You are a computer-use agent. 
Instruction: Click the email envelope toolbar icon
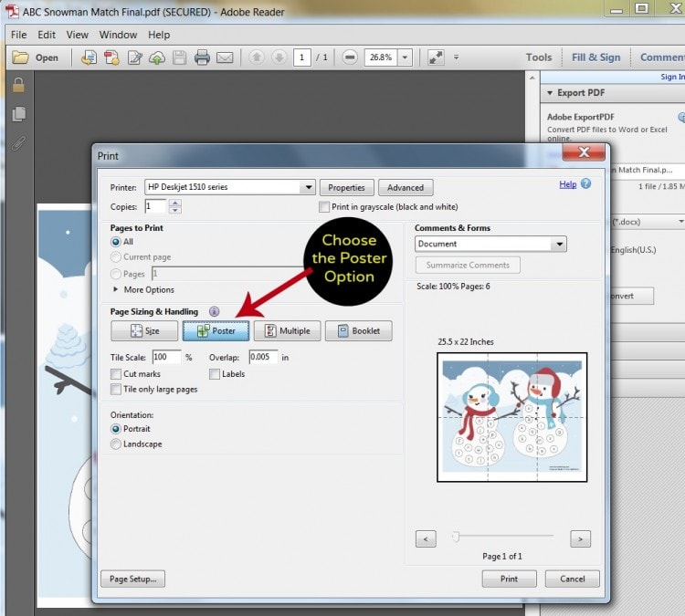[225, 57]
